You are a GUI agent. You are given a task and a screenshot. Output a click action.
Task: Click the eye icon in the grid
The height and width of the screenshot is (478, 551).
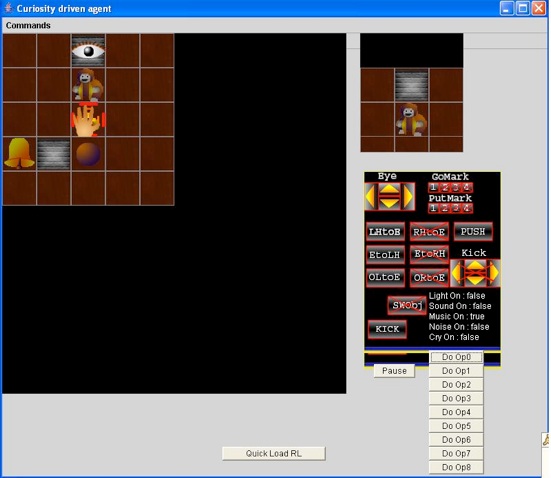88,51
